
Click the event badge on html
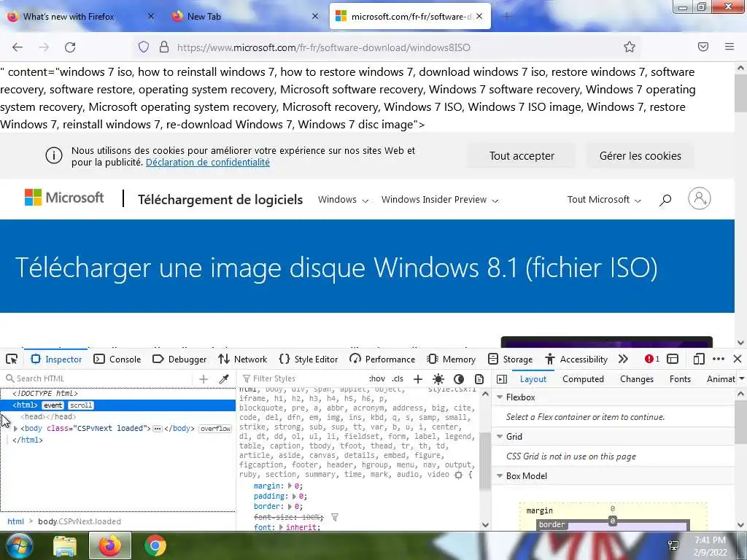click(53, 405)
